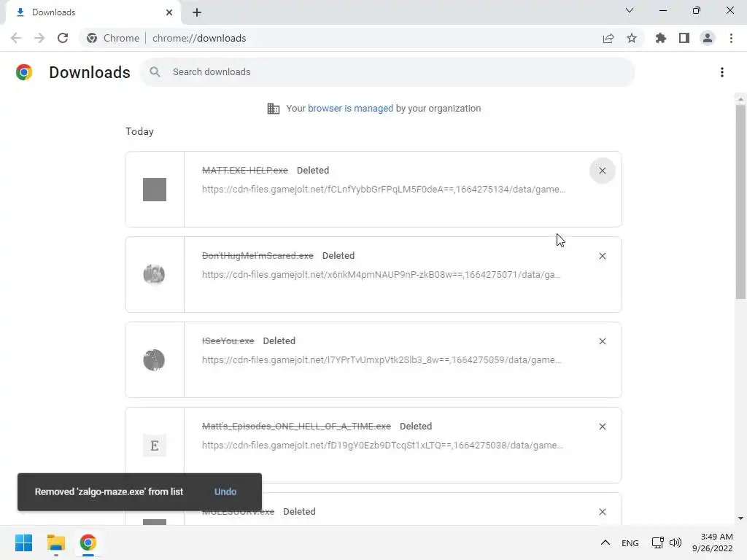
Task: Remove ISeeYou.exe from the list
Action: point(602,341)
